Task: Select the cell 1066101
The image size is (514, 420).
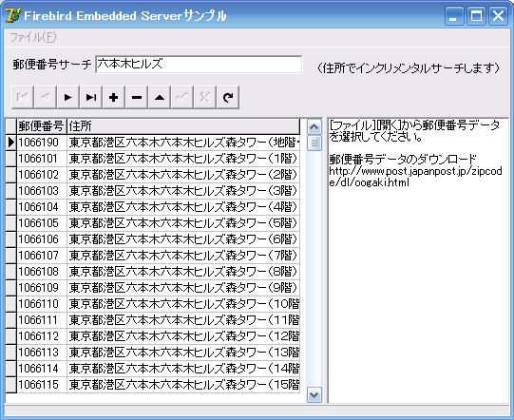Action: (42, 159)
